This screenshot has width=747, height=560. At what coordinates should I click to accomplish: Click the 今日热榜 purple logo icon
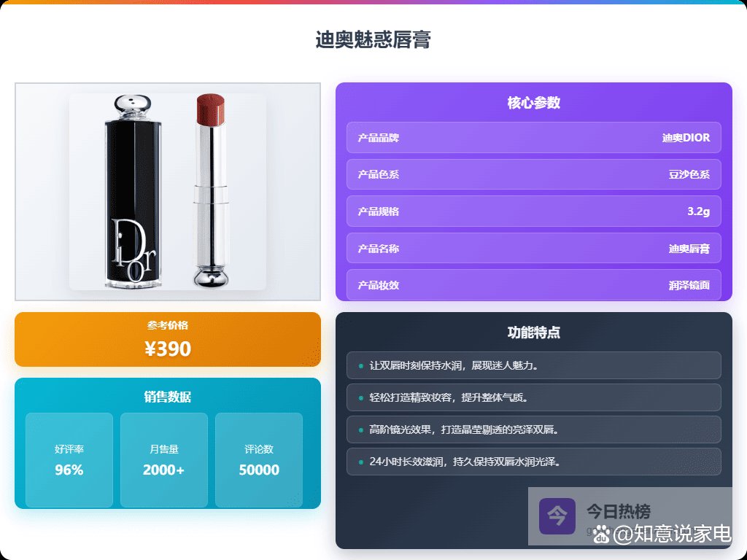557,516
